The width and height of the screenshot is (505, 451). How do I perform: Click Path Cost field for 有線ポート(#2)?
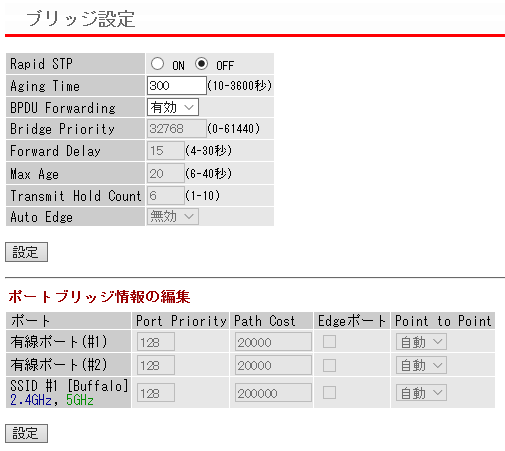click(x=273, y=365)
